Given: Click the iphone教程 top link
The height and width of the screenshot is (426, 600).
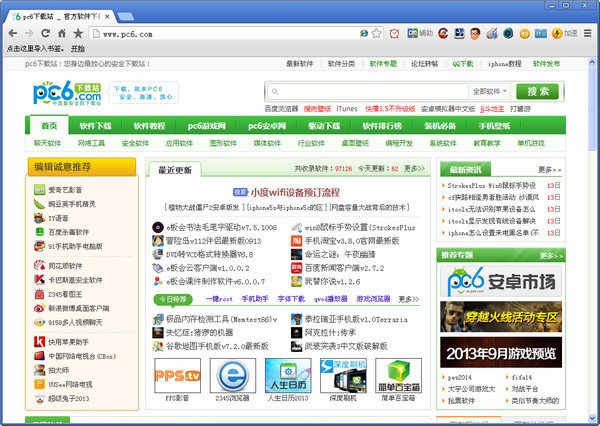Looking at the screenshot, I should tap(505, 64).
